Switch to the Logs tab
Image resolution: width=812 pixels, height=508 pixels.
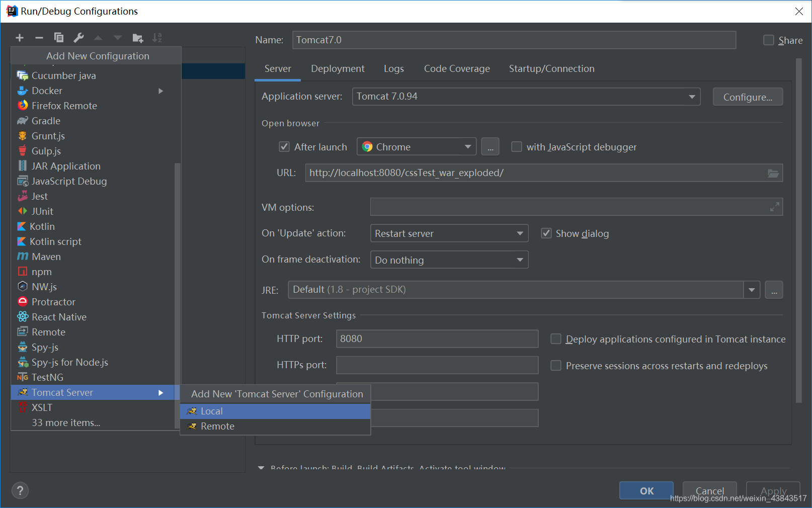[394, 69]
